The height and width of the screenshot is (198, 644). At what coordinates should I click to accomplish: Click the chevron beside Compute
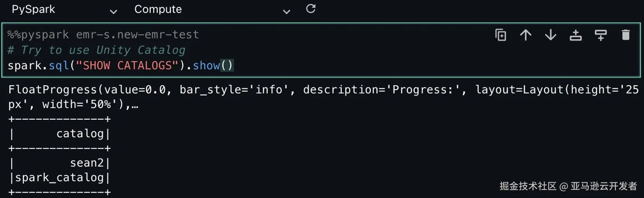point(286,12)
